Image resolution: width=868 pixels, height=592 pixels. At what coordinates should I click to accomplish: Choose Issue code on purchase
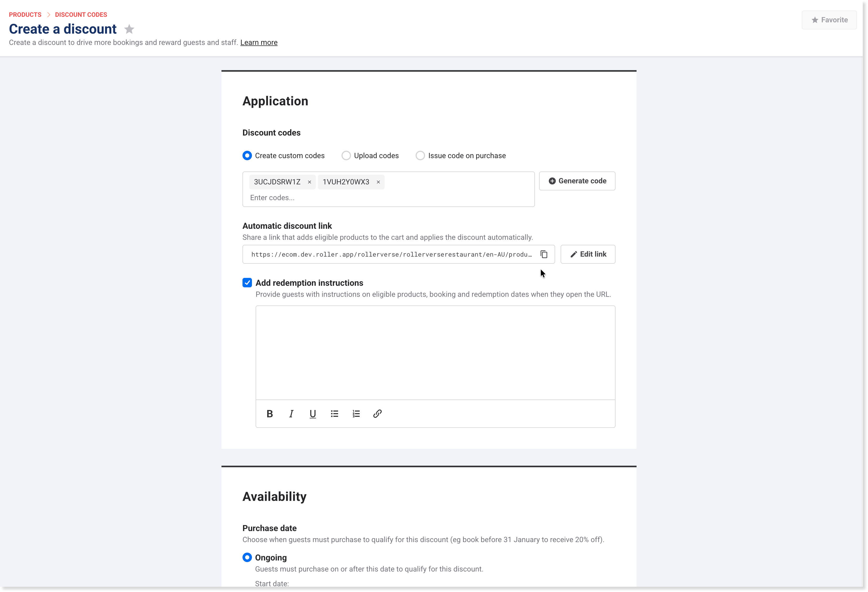[420, 155]
